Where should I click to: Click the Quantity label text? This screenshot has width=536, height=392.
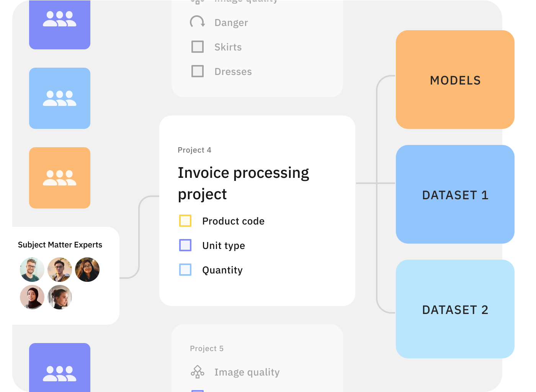pos(222,270)
